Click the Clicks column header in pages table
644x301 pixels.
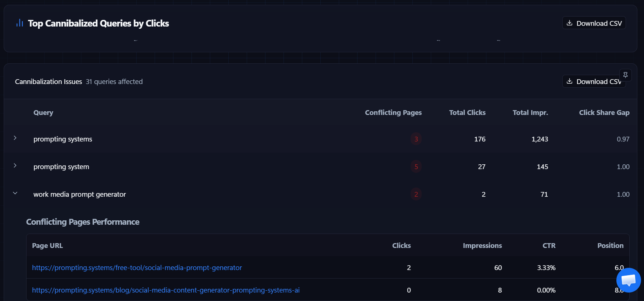(401, 246)
